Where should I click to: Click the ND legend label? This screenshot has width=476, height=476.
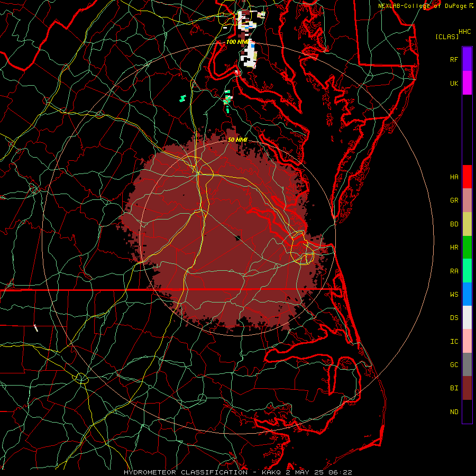tap(454, 412)
